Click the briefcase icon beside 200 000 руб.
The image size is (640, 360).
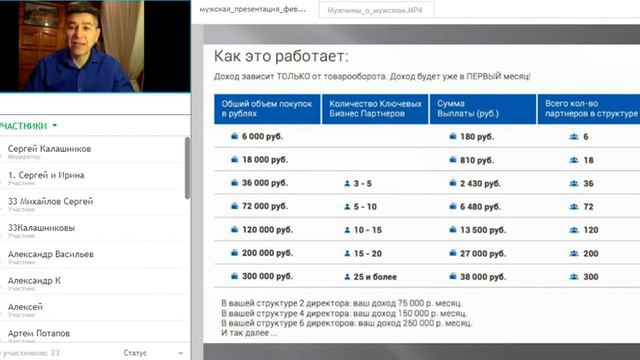coord(234,253)
